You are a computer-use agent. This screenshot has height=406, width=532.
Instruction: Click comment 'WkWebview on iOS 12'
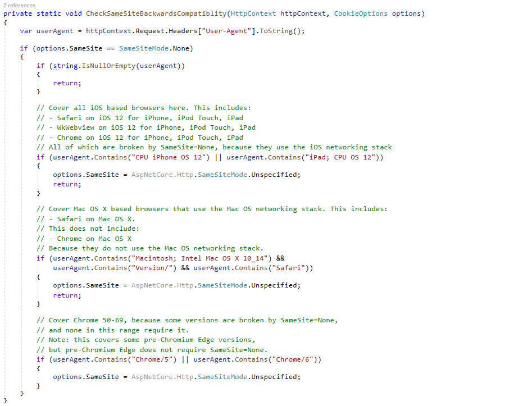coord(146,127)
